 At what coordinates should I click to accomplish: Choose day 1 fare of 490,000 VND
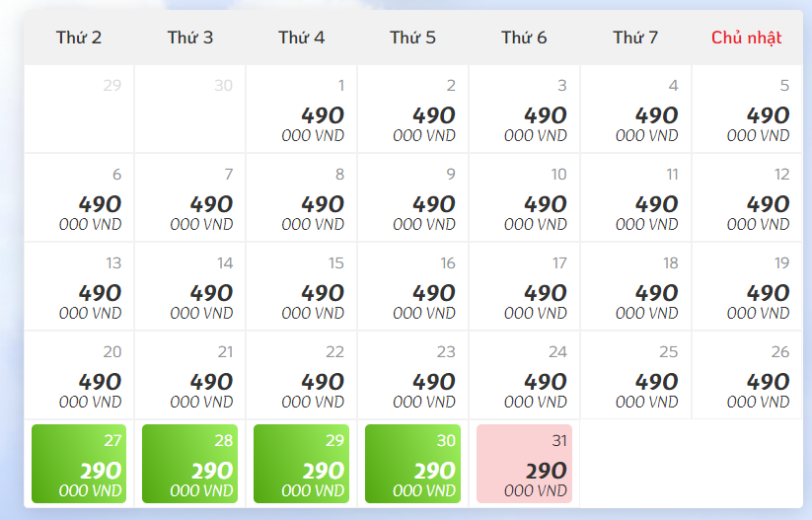(x=301, y=109)
